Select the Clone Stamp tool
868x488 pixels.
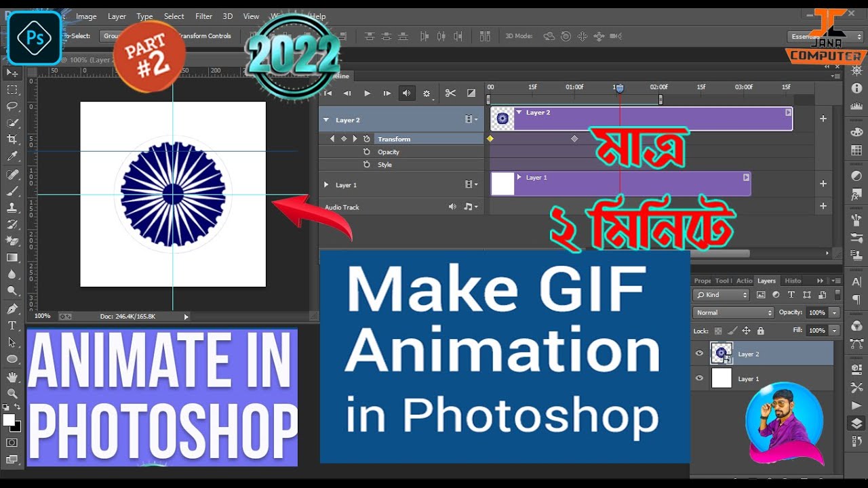coord(12,208)
